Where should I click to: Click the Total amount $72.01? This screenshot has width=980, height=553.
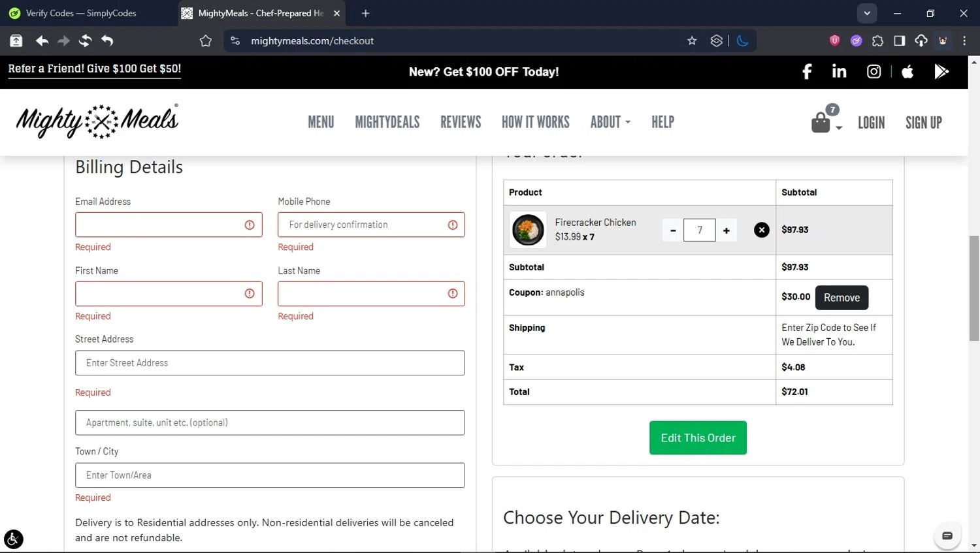(x=794, y=392)
